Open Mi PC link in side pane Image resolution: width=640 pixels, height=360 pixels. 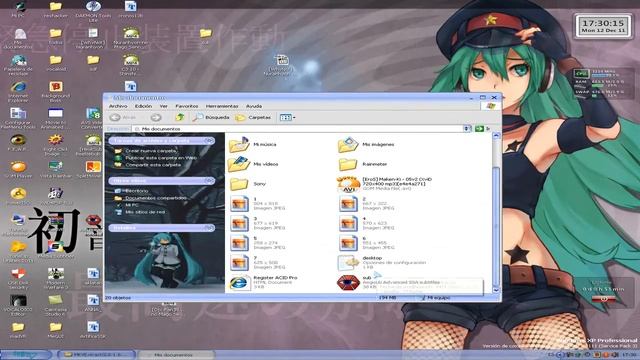click(x=131, y=205)
